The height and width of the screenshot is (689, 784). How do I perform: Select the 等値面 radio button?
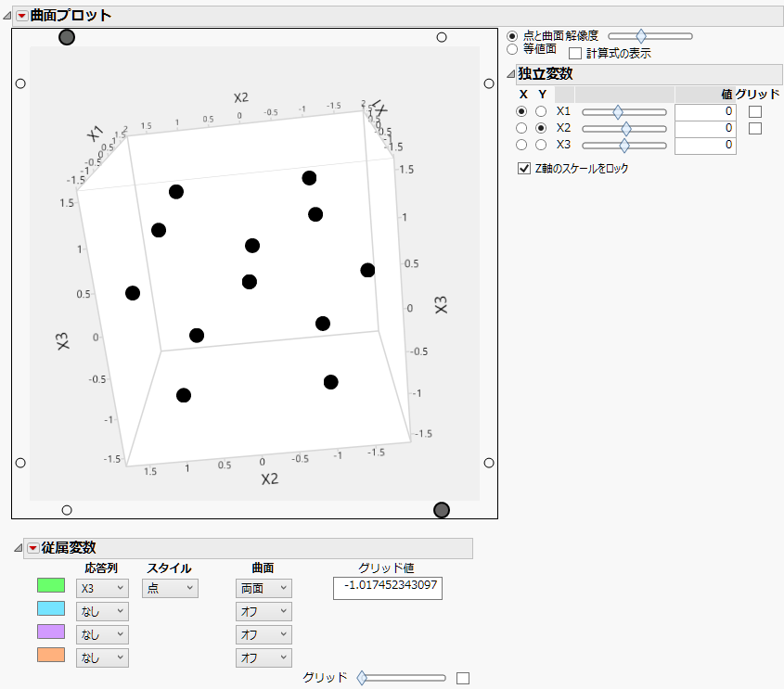click(512, 49)
